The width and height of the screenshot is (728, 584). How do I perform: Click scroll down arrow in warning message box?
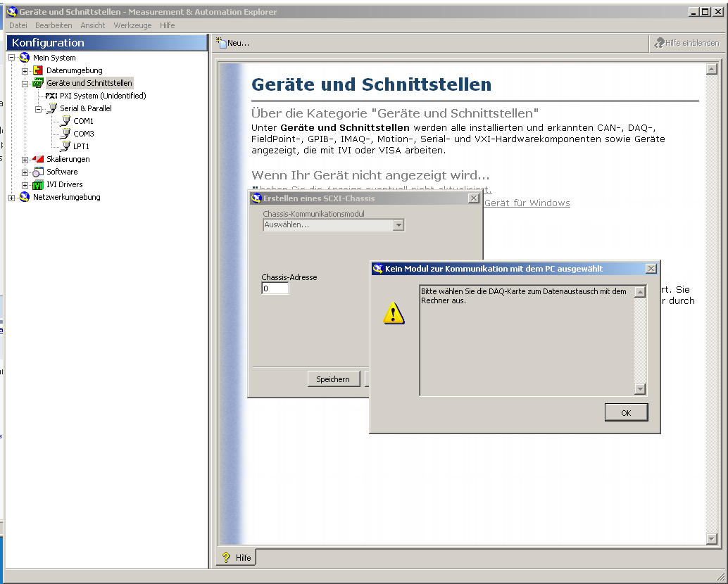[x=640, y=389]
